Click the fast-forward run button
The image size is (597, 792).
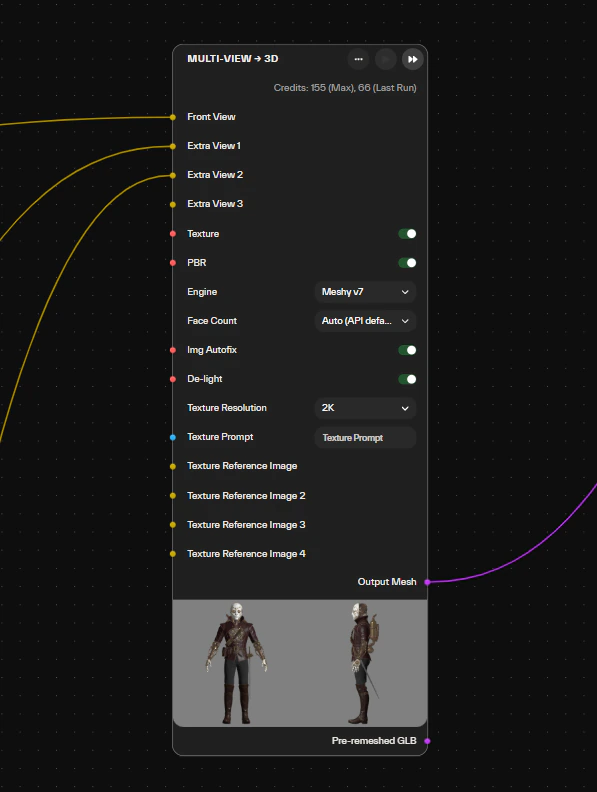413,59
